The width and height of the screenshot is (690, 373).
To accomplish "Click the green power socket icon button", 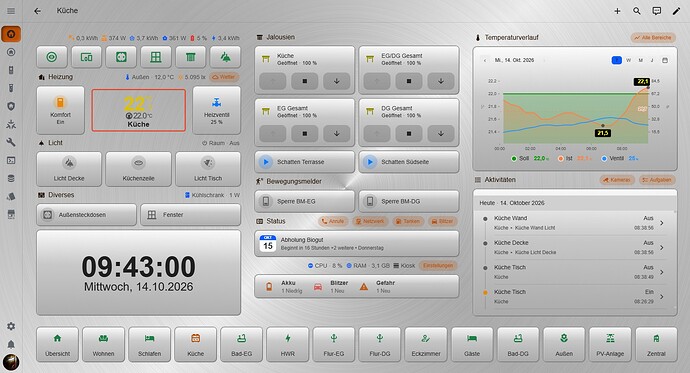I will point(121,57).
